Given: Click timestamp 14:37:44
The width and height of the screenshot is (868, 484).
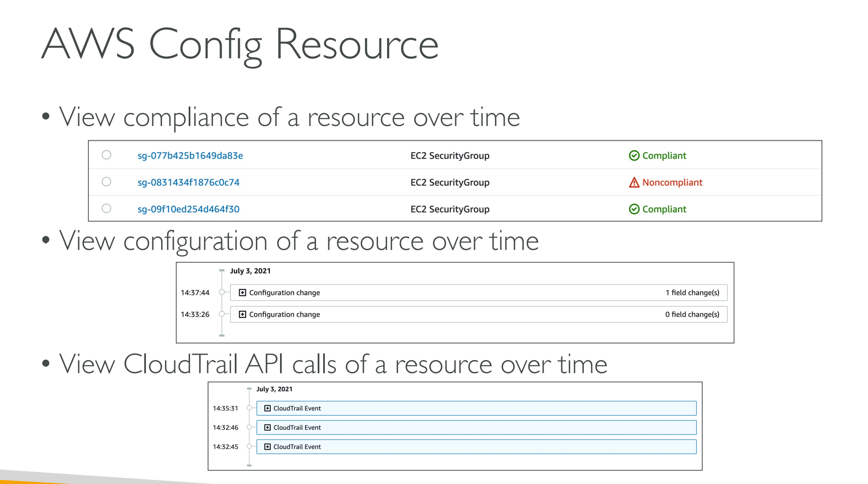Looking at the screenshot, I should point(195,293).
